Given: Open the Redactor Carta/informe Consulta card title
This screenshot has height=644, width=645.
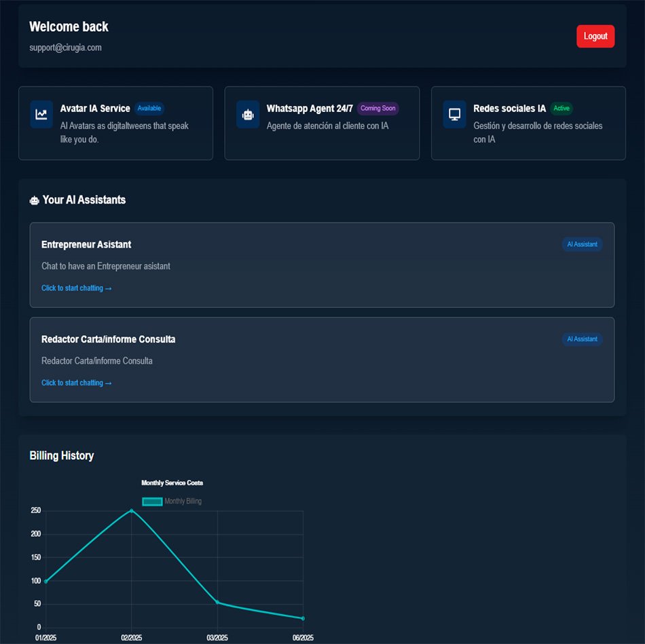Looking at the screenshot, I should coord(108,339).
